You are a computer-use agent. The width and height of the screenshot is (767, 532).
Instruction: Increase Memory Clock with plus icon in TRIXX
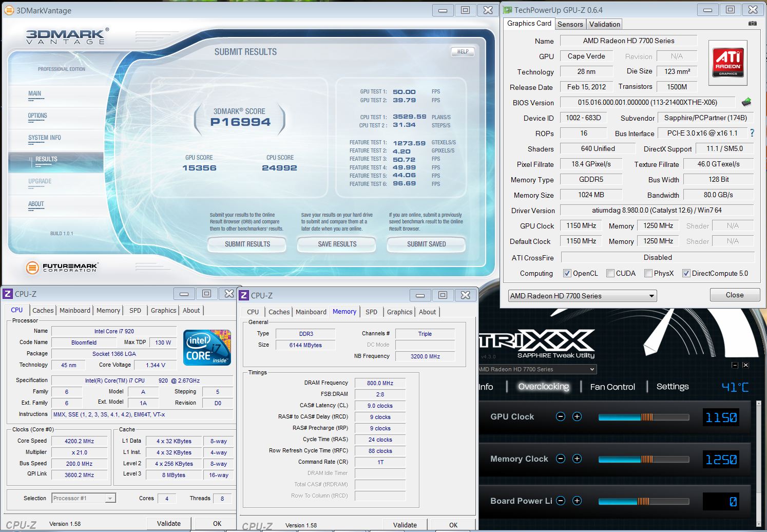point(577,459)
